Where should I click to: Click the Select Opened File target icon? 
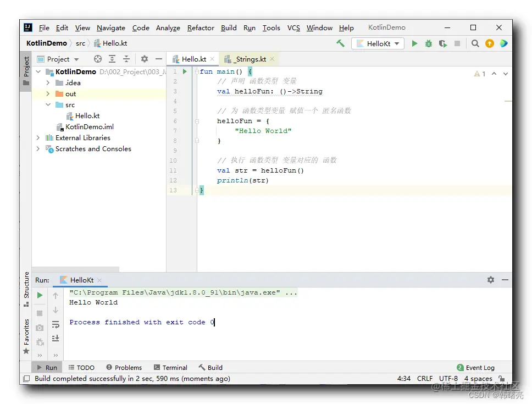pos(98,59)
